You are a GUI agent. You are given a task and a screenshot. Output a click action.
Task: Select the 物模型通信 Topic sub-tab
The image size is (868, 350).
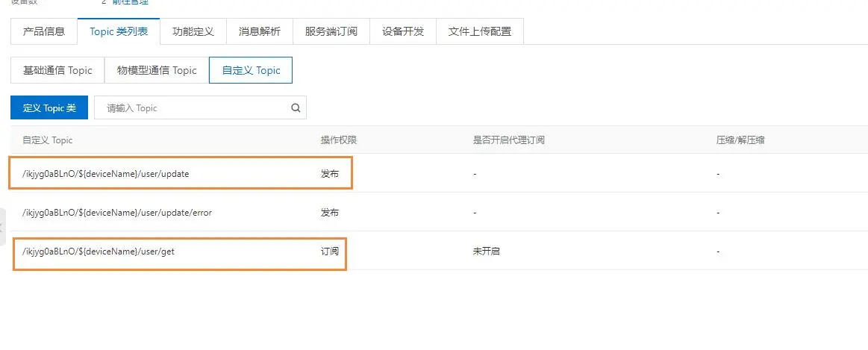pyautogui.click(x=157, y=70)
